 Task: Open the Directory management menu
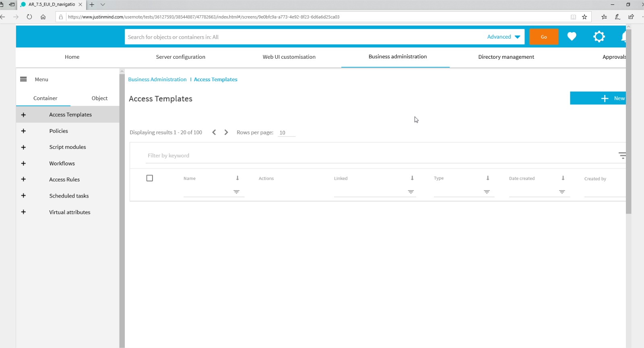(x=506, y=57)
